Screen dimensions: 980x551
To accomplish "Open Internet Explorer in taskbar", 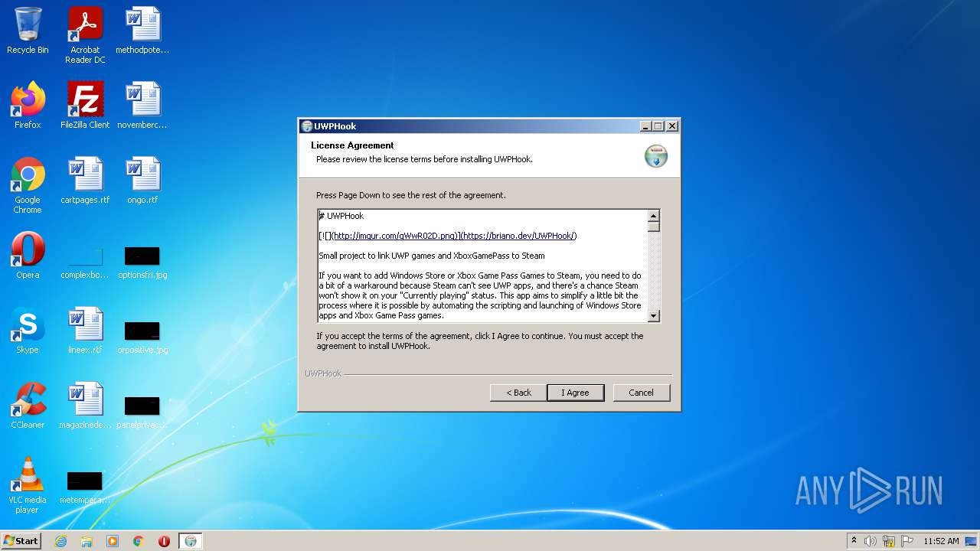I will pos(60,541).
